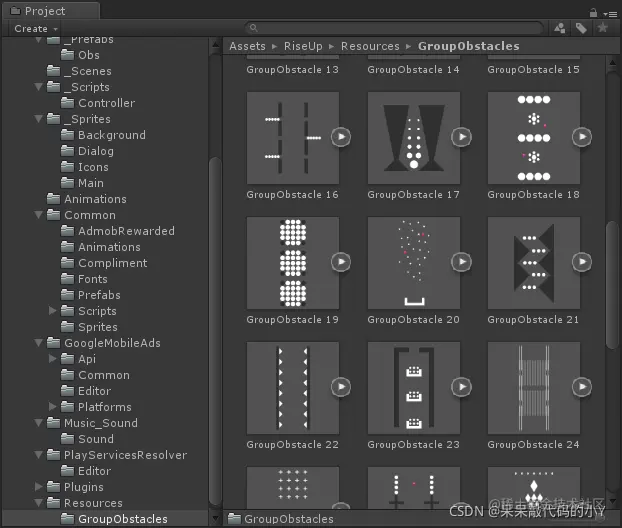Click the asset grid scroll up arrow
Viewport: 622px width, 528px height.
[612, 62]
